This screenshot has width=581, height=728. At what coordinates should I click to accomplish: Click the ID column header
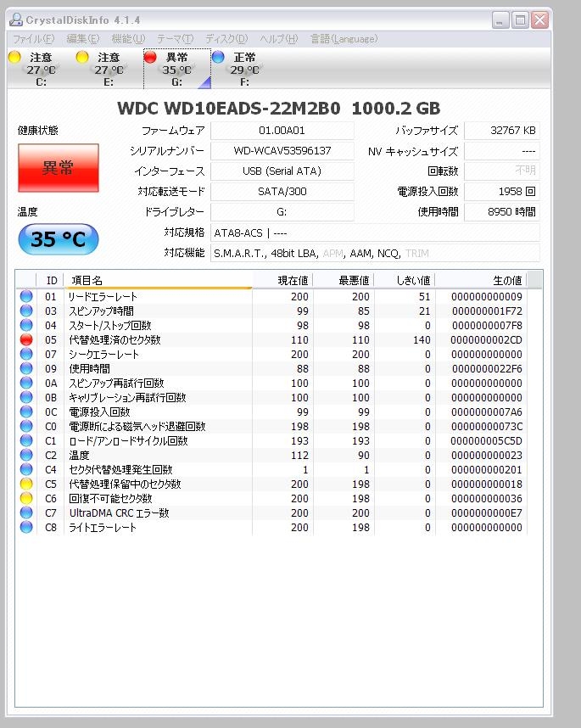tap(50, 280)
